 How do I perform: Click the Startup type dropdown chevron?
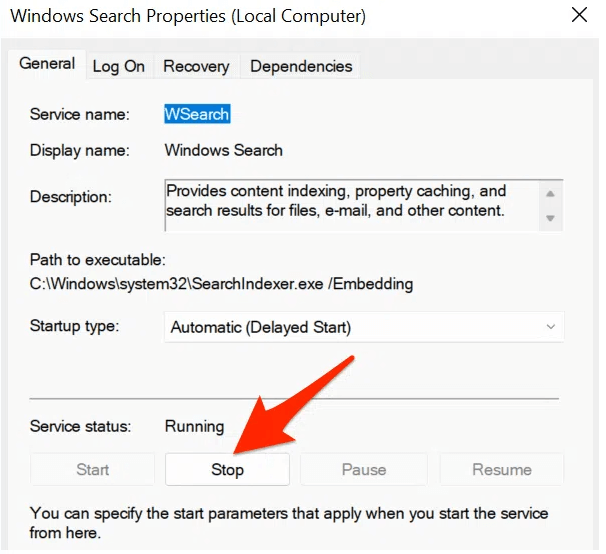pyautogui.click(x=550, y=327)
